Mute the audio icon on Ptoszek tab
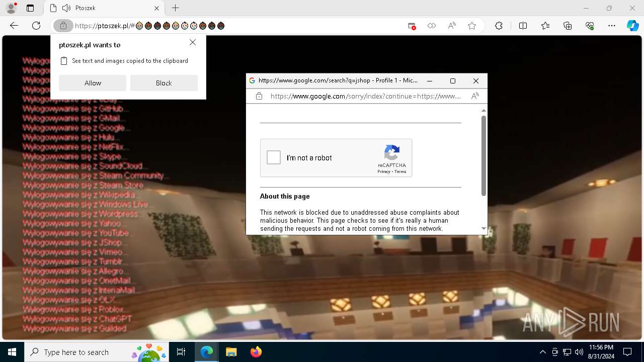 pyautogui.click(x=66, y=8)
